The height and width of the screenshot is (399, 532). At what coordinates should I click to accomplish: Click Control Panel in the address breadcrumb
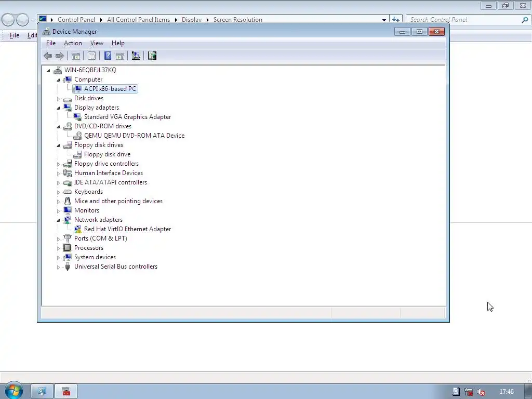tap(76, 20)
